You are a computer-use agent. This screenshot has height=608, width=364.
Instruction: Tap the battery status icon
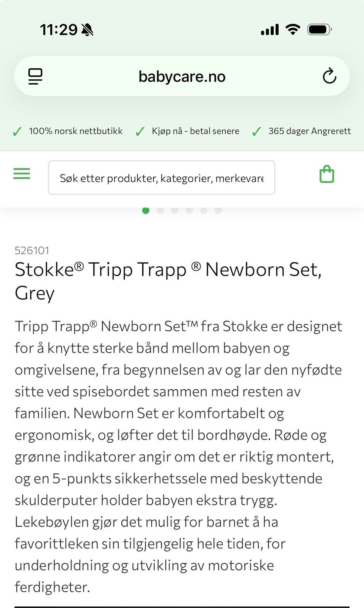pyautogui.click(x=319, y=29)
